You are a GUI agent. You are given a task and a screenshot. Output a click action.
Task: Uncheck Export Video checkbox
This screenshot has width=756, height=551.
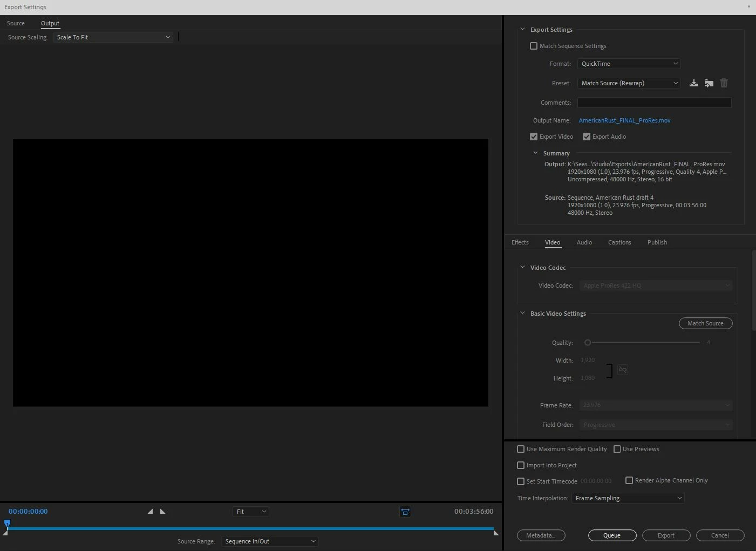coord(534,137)
